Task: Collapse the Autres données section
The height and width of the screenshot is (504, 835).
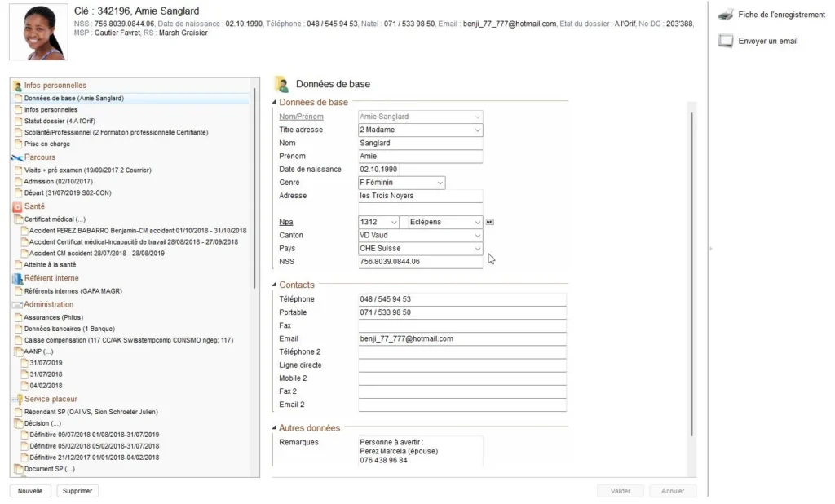Action: point(274,428)
